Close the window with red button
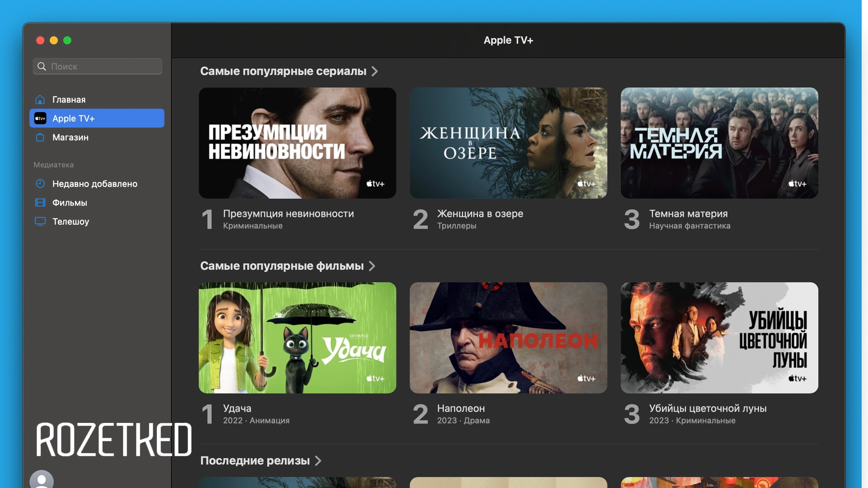 (x=40, y=41)
